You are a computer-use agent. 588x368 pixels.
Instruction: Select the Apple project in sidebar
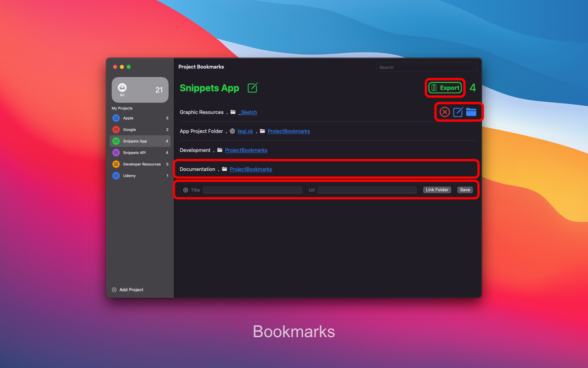[140, 118]
